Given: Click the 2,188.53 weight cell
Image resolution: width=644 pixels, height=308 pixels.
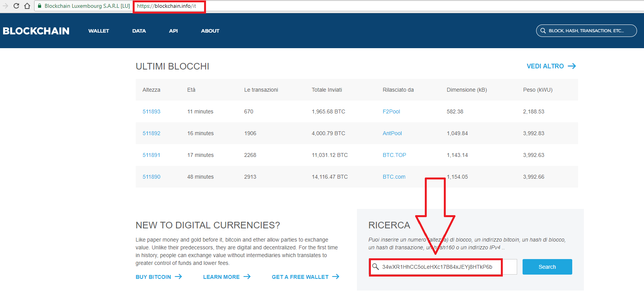Looking at the screenshot, I should click(533, 111).
